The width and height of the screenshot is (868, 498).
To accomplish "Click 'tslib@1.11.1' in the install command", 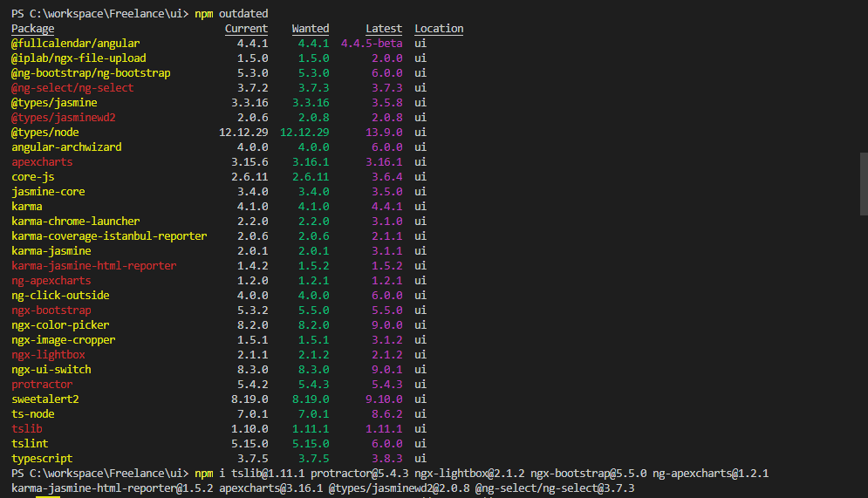I will (268, 474).
